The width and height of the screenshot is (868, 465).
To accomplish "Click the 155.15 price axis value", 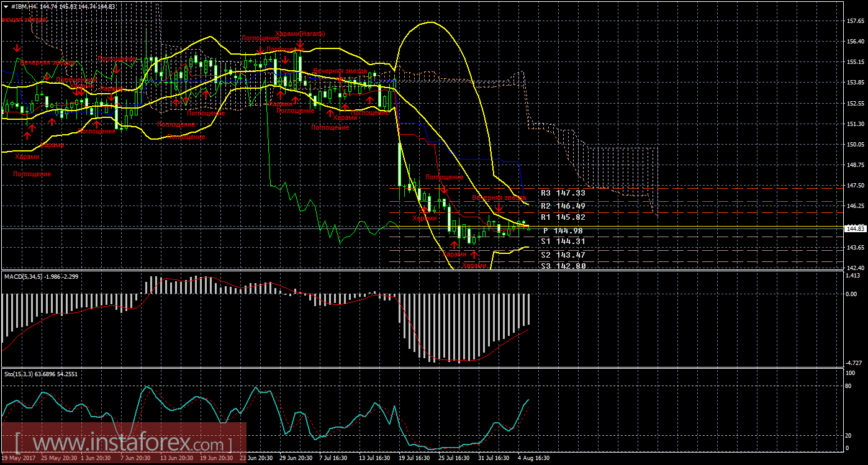I will click(x=855, y=62).
